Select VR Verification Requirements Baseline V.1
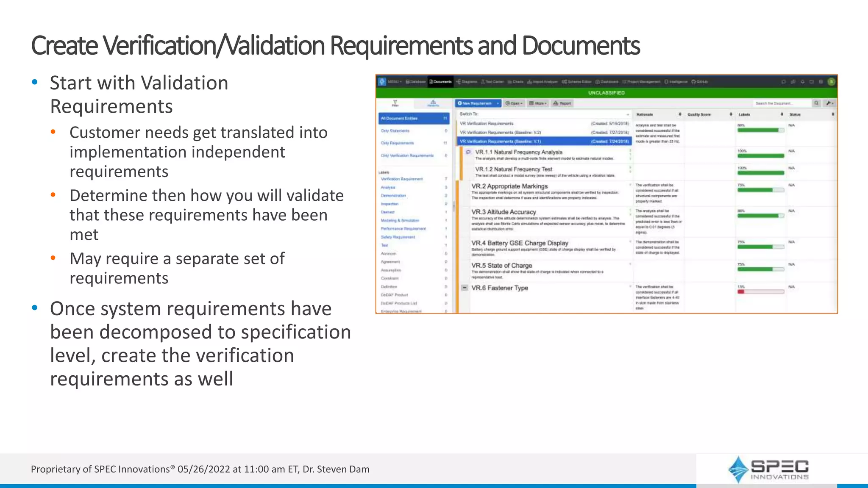This screenshot has width=868, height=488. point(544,141)
